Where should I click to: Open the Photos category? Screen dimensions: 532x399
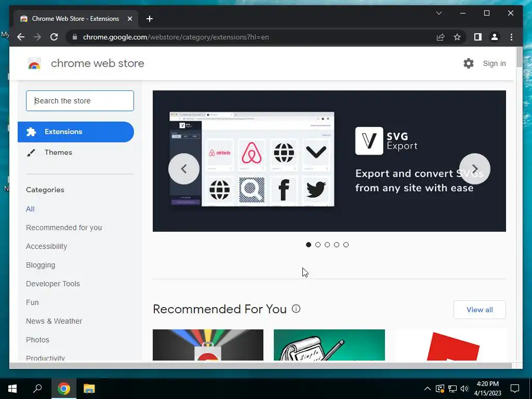[x=37, y=340]
